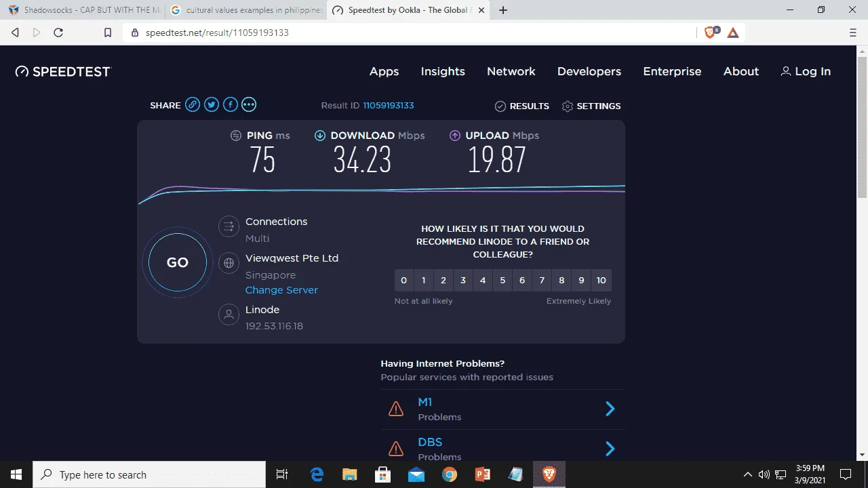Open Apps menu item

[384, 71]
